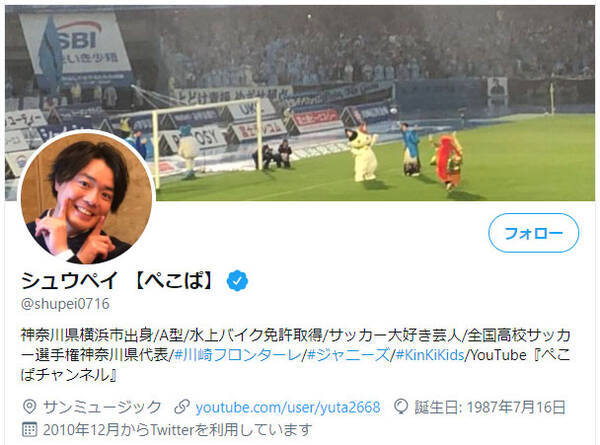
Task: Click the chain link icon
Action: 182,407
